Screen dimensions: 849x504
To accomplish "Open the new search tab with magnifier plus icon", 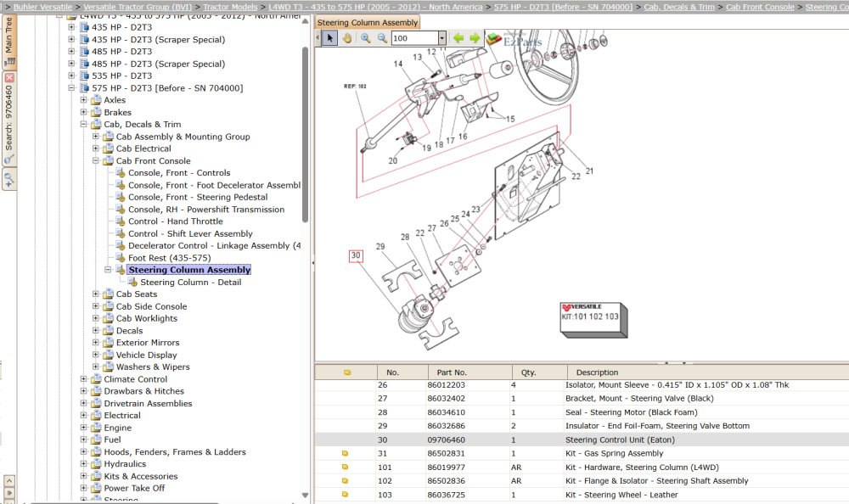I will [9, 179].
